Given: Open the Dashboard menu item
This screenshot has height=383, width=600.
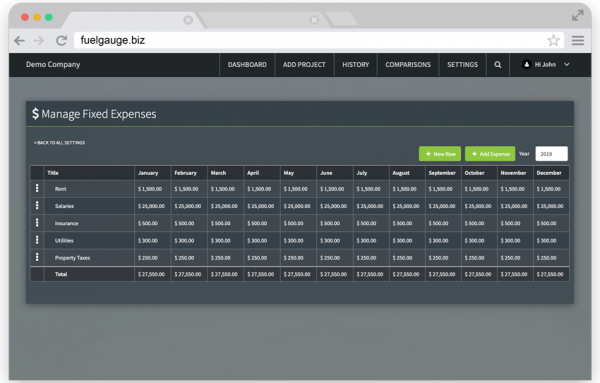Looking at the screenshot, I should (x=247, y=65).
